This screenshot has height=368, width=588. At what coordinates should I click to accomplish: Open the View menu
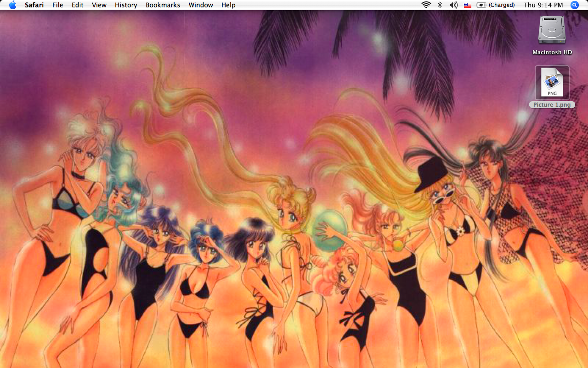pos(99,5)
